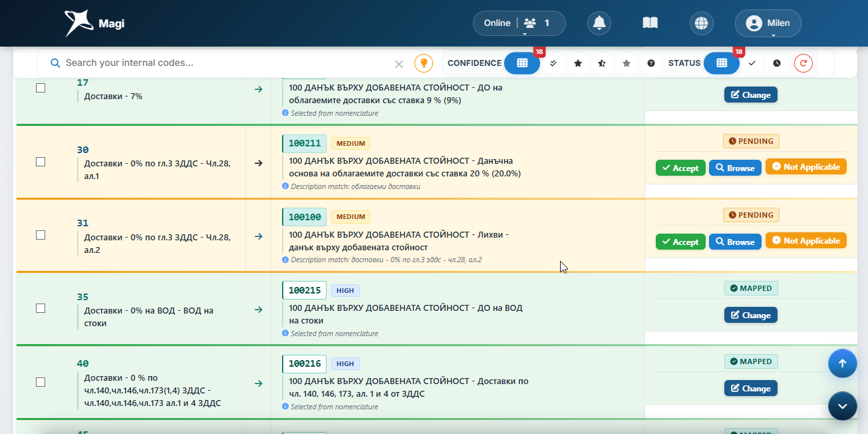Click the scroll down chevron button

click(843, 406)
